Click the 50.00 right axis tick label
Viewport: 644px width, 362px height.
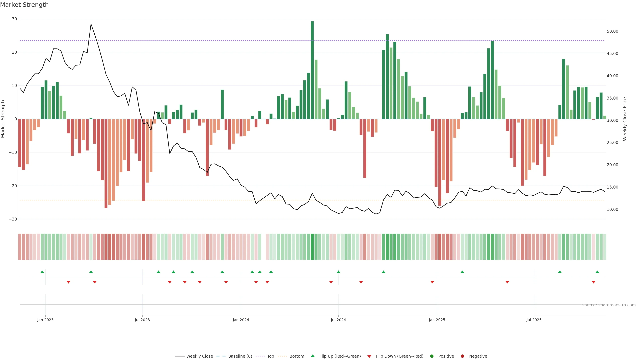pos(612,31)
